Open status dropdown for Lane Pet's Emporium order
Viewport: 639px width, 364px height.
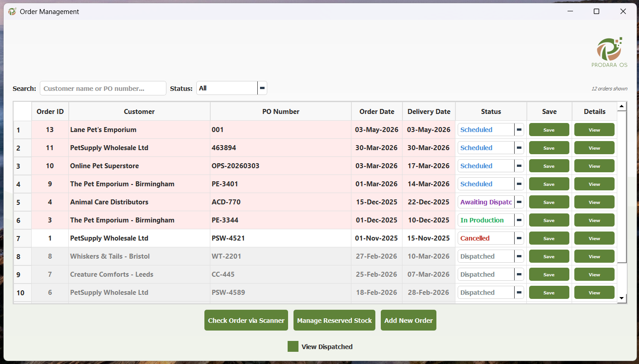tap(491, 130)
